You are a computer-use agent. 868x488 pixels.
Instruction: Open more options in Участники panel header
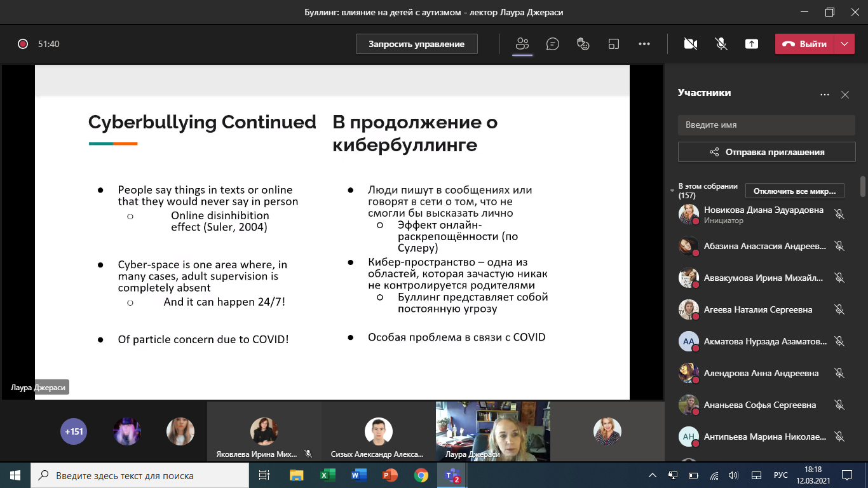[x=825, y=95]
